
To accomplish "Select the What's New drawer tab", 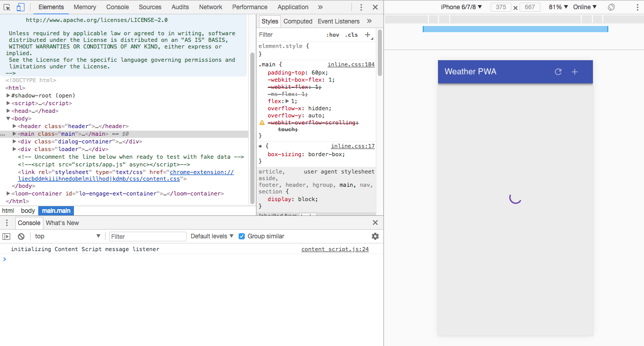I will pyautogui.click(x=62, y=223).
